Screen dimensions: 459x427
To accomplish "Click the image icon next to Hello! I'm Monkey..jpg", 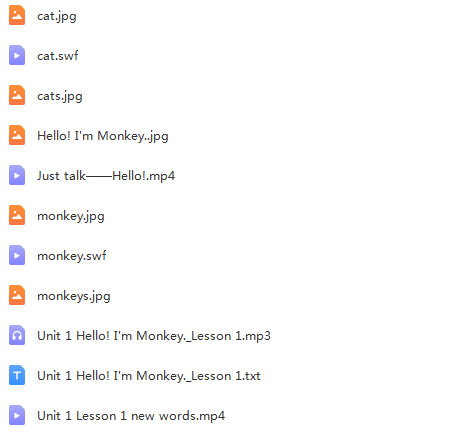I will click(17, 135).
